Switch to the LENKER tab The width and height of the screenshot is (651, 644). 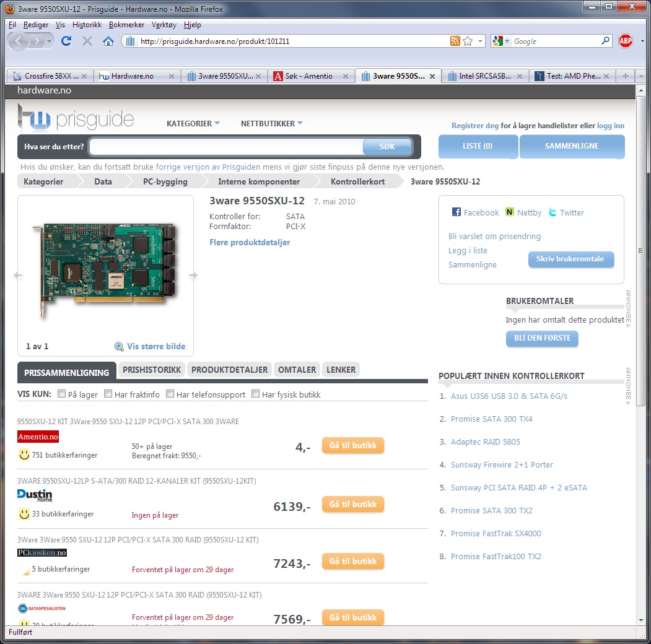pyautogui.click(x=341, y=370)
